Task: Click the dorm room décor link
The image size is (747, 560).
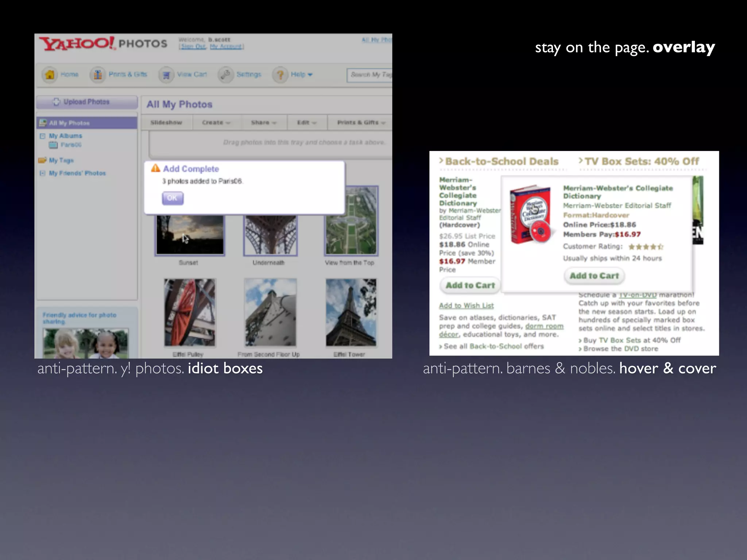Action: (x=502, y=330)
